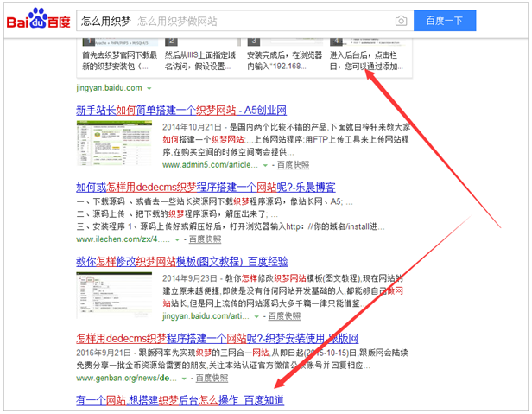Screen dimensions: 532x414
Task: Click the search box containing 怎么用织梦
Action: pyautogui.click(x=233, y=20)
